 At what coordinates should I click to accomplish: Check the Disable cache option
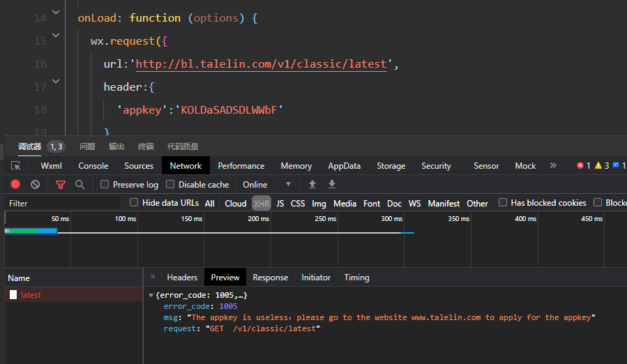[x=170, y=185]
